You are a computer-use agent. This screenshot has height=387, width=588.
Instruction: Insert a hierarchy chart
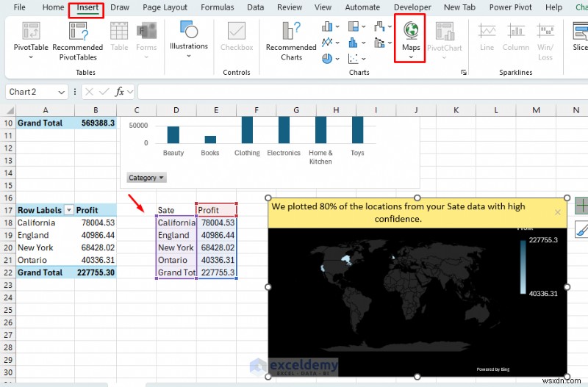click(354, 26)
